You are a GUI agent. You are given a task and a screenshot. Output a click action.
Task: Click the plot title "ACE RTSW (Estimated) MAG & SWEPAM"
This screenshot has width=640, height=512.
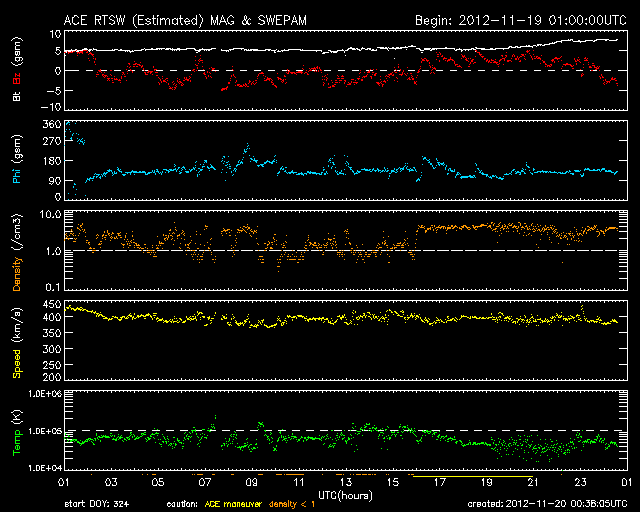click(x=185, y=20)
